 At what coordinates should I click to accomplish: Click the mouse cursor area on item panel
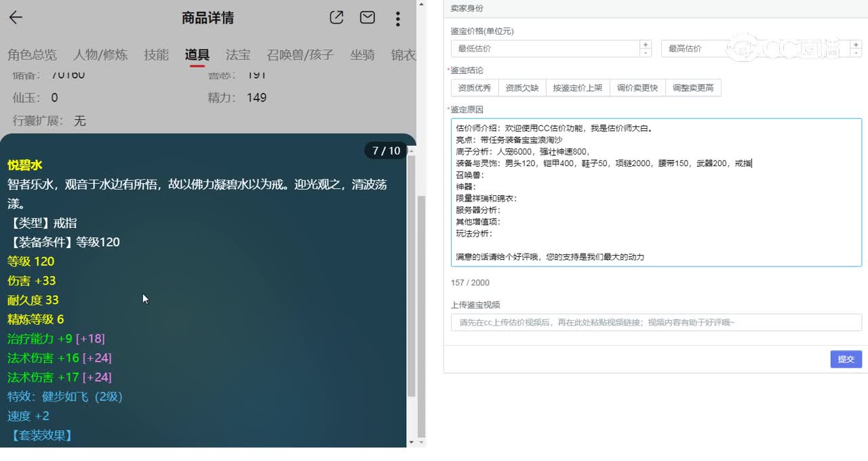pos(144,298)
